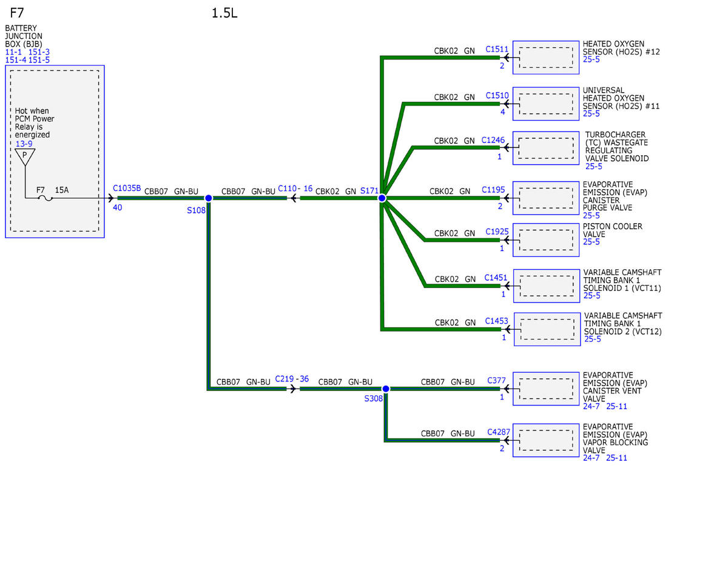Select the 'VARIABLE CAMSHAFT TIMING BANK 1 SOLENOID 2 (VCT12)' label
The width and height of the screenshot is (728, 562).
click(x=623, y=324)
